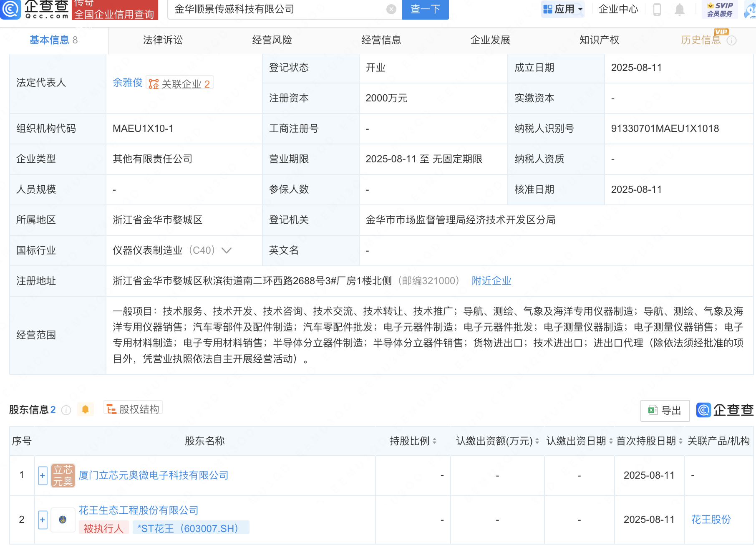This screenshot has height=545, width=756.
Task: Click the 关联企业 network icon
Action: [x=154, y=84]
